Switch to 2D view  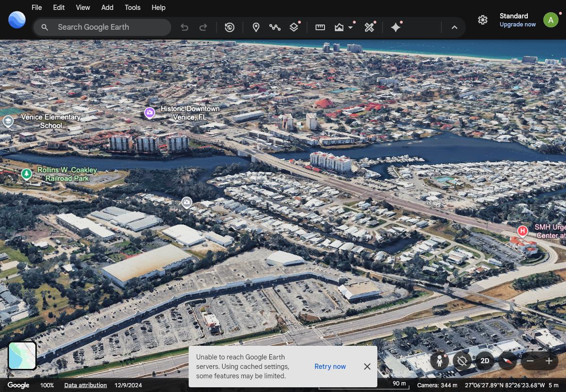pos(485,361)
